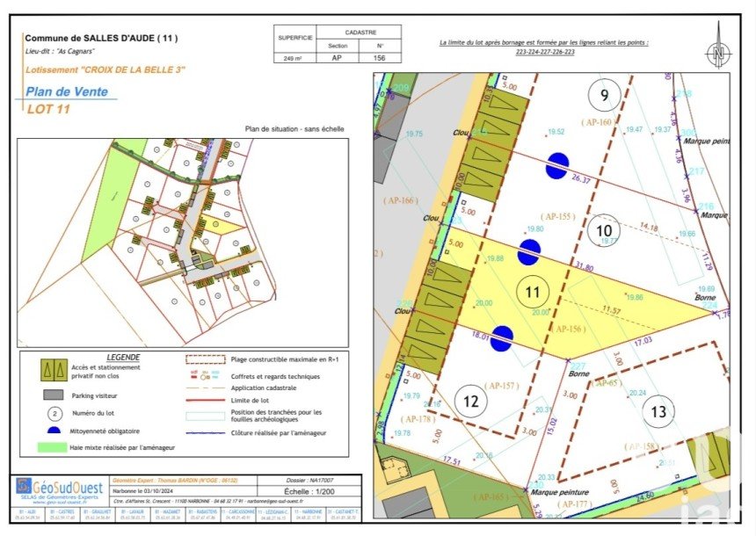Click the 'AP' section cell

(x=338, y=58)
